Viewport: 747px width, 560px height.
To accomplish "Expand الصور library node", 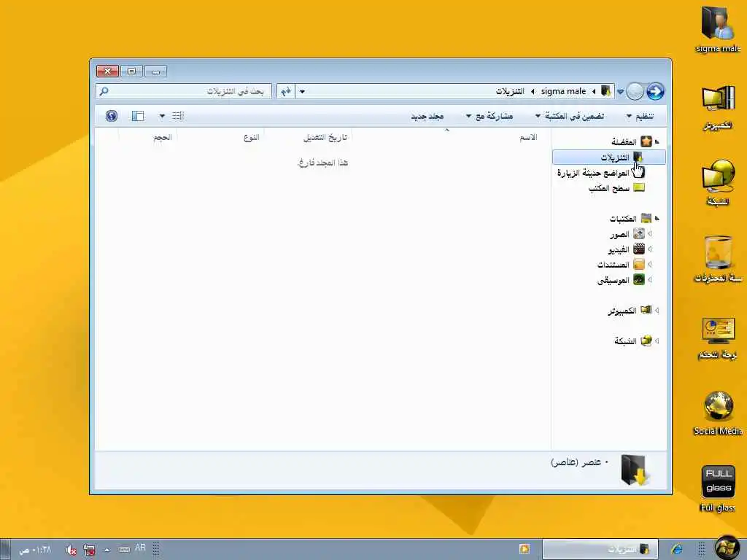I will (649, 234).
